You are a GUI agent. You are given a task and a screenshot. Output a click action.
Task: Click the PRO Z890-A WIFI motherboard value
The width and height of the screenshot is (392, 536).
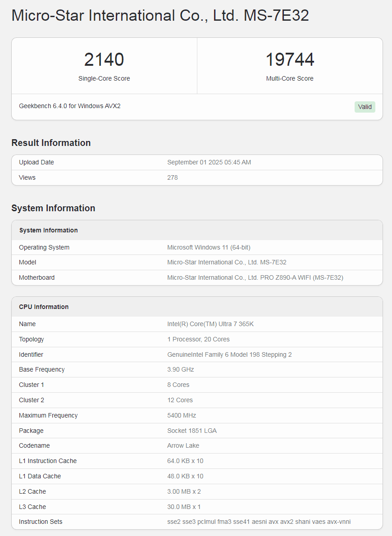(255, 277)
